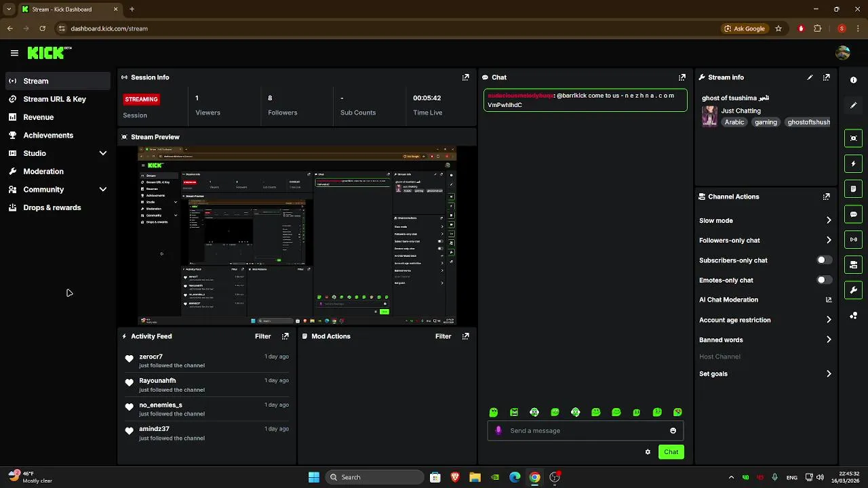The width and height of the screenshot is (868, 488).
Task: Click the green Chat send button
Action: pos(671,452)
